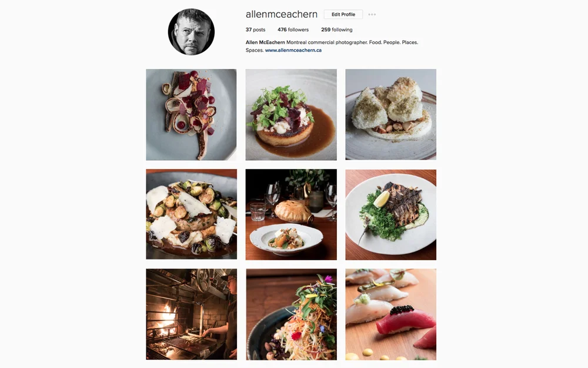This screenshot has height=368, width=588.
Task: Open the chef at wood-fire grill photo
Action: [191, 314]
